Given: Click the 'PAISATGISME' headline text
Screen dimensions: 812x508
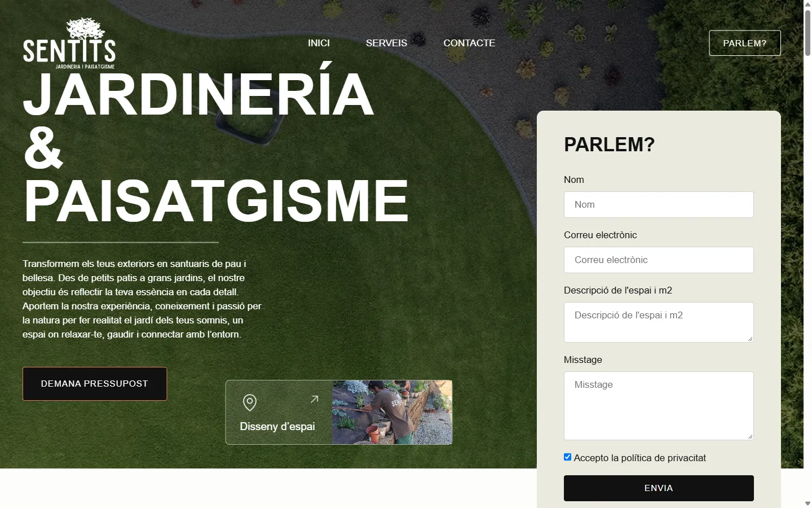Looking at the screenshot, I should [x=216, y=201].
